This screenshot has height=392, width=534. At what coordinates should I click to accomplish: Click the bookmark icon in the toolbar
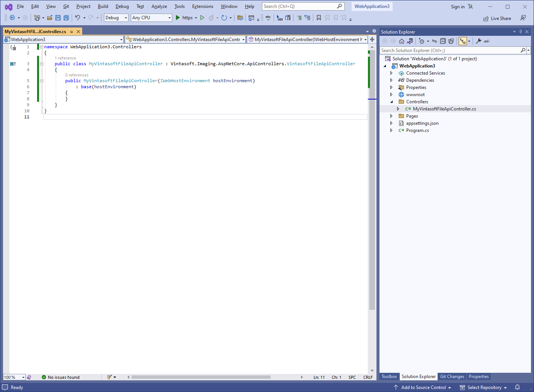point(319,18)
